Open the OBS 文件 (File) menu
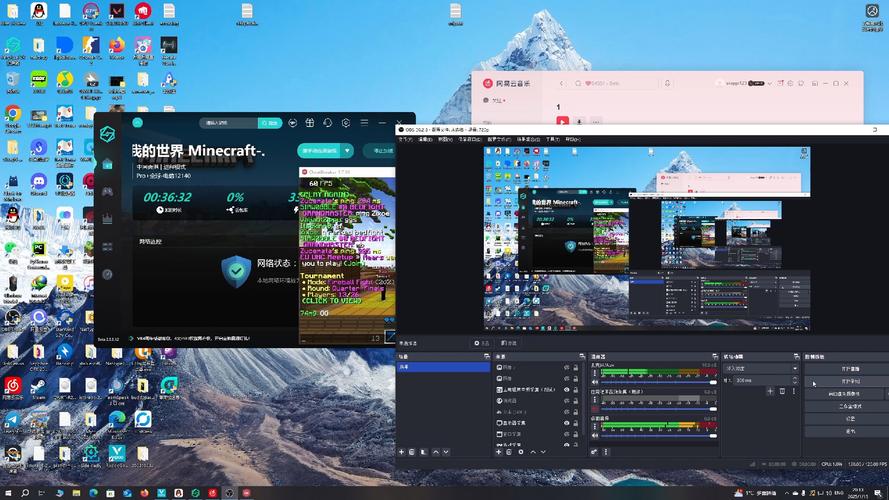This screenshot has width=889, height=500. coord(406,139)
